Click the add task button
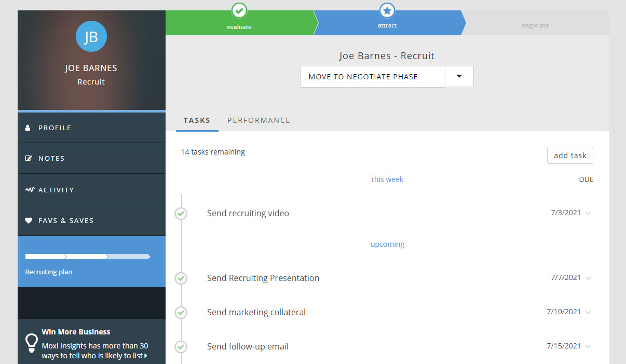The width and height of the screenshot is (626, 364). 570,156
